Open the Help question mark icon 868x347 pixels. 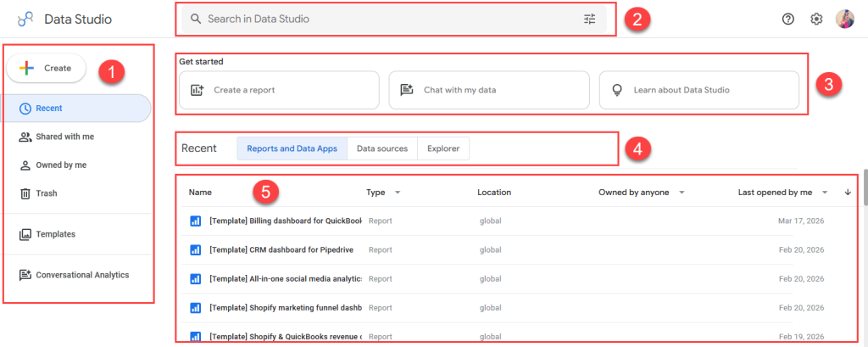787,19
